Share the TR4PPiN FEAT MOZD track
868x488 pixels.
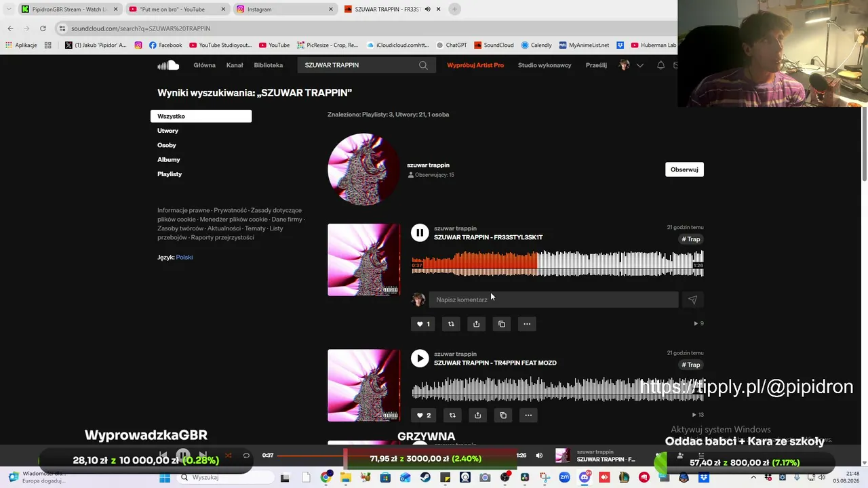click(477, 415)
